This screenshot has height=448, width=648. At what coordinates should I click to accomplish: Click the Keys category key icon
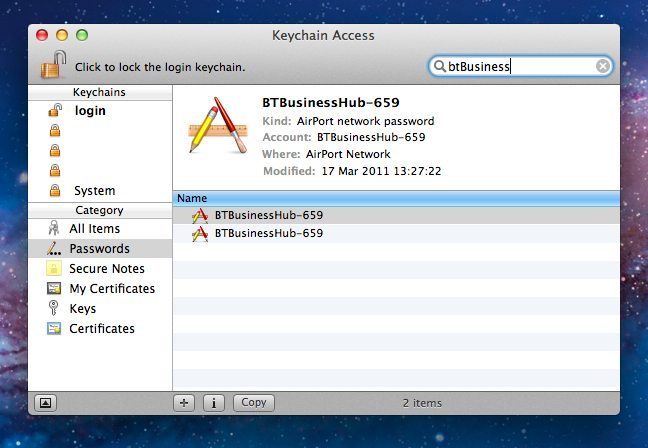coord(53,308)
